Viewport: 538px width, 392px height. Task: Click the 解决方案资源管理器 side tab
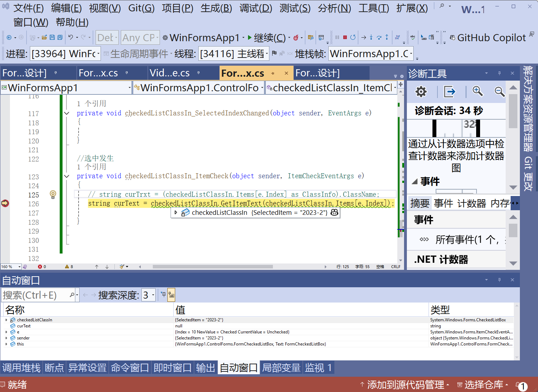(x=528, y=108)
